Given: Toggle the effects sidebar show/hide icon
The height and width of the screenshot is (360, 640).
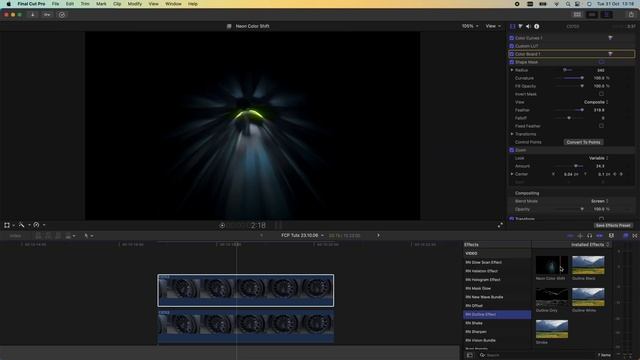Looking at the screenshot, I should [469, 355].
